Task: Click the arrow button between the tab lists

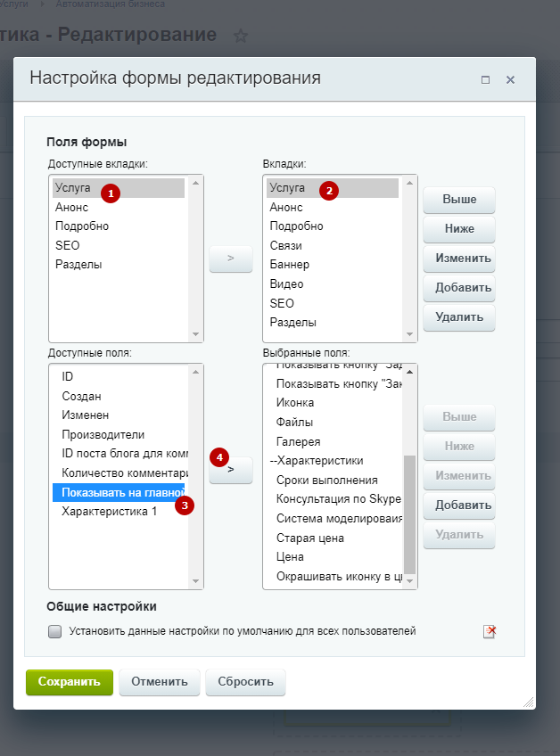Action: [230, 259]
